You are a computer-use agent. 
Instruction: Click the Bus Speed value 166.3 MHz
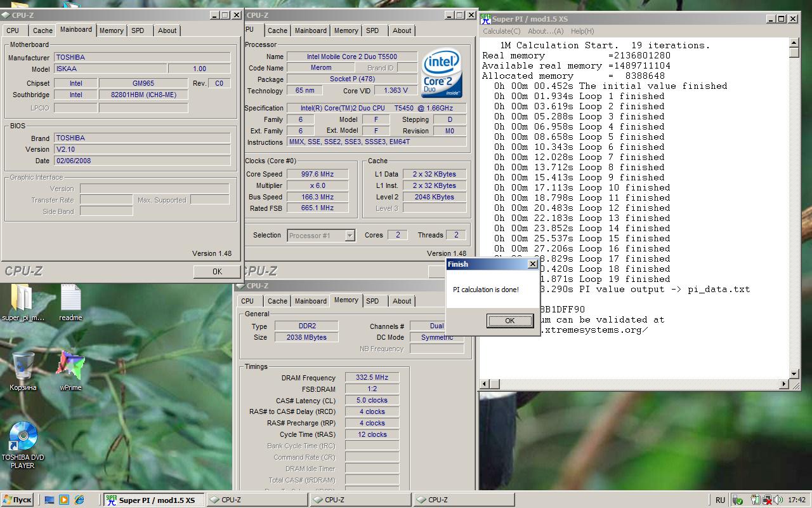click(317, 197)
